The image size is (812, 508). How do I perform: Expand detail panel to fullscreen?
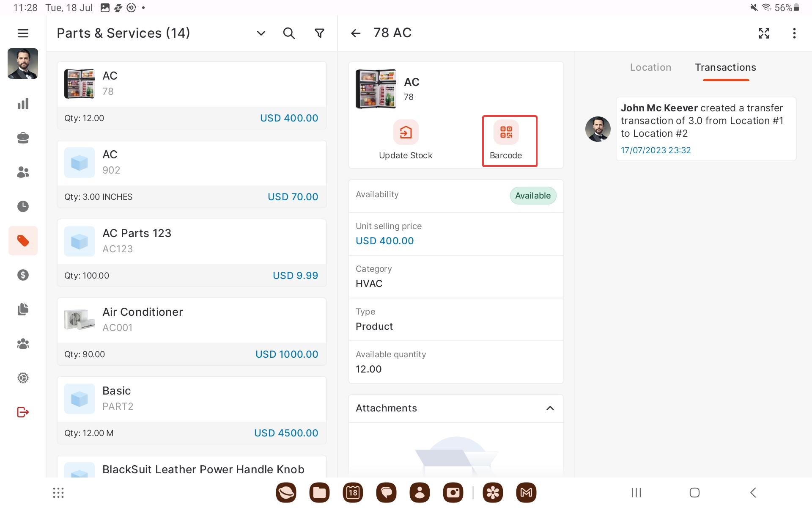(764, 33)
